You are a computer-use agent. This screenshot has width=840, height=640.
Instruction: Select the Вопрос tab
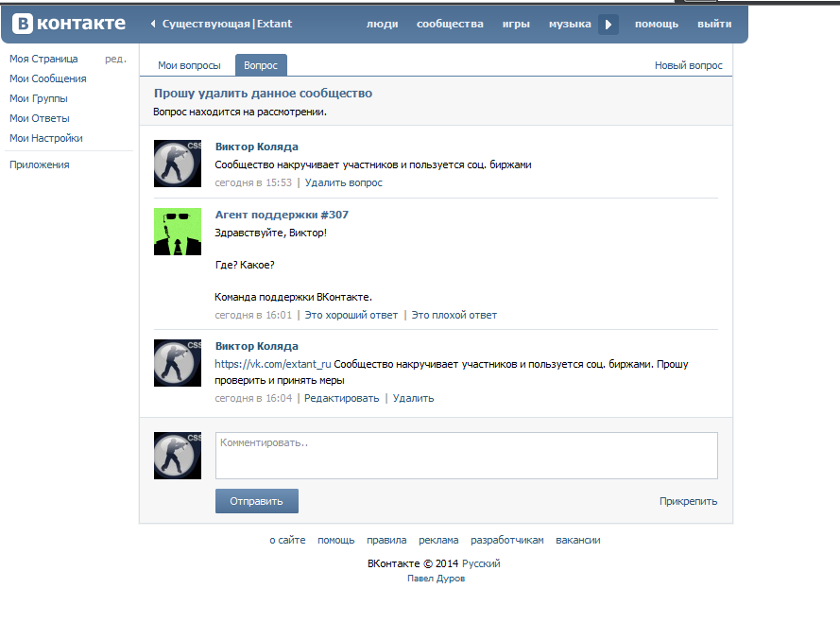click(x=261, y=65)
